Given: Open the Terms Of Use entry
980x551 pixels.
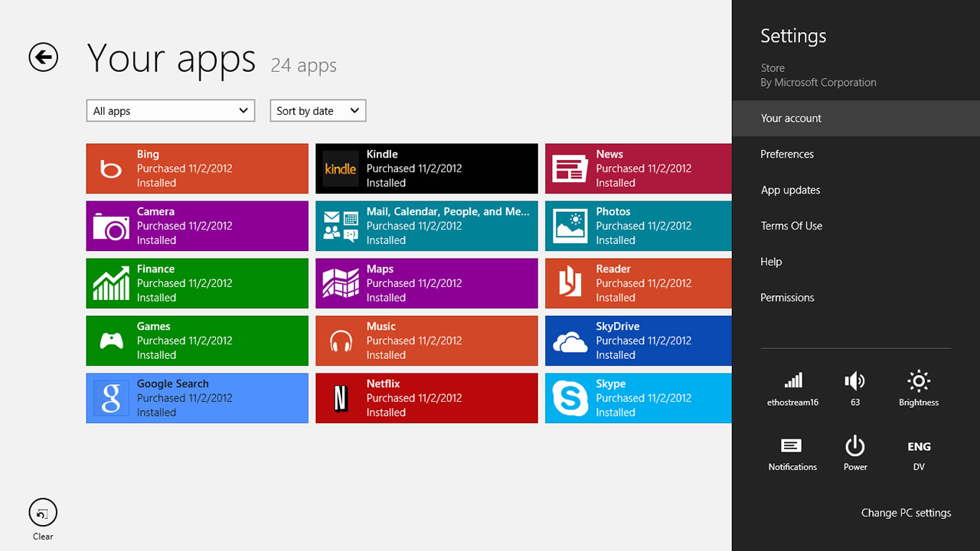Looking at the screenshot, I should click(x=791, y=227).
